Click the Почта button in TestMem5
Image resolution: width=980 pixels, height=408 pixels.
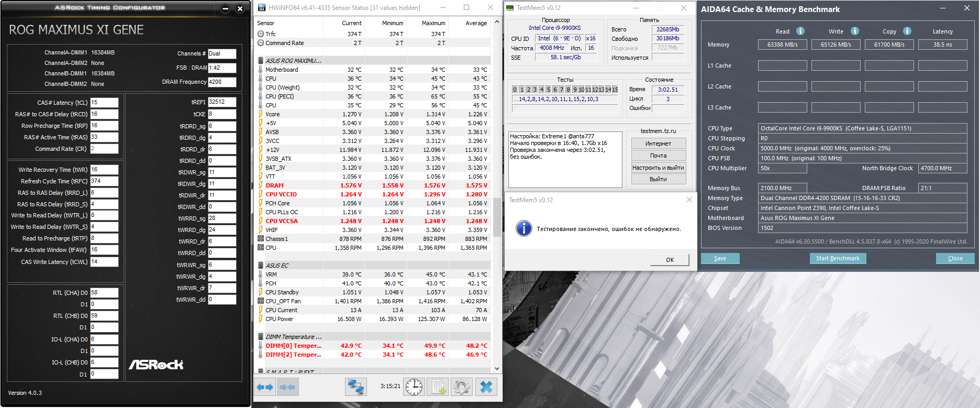tap(659, 156)
